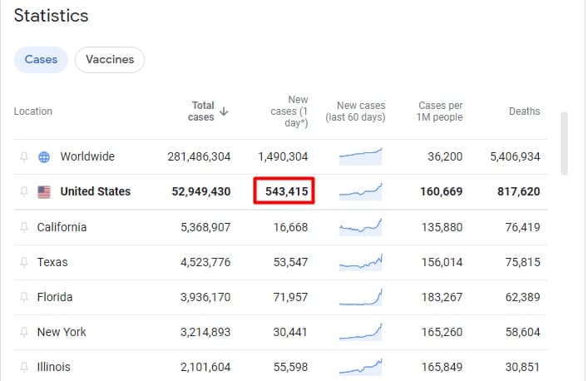Open Texas 60-day trend chart
588x381 pixels.
361,262
